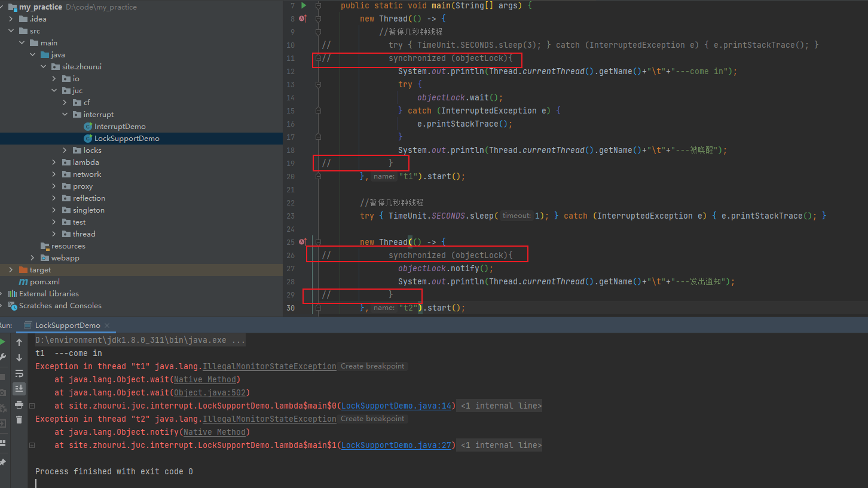Click the Scratches and Consoles icon
The width and height of the screenshot is (868, 488).
pos(13,306)
